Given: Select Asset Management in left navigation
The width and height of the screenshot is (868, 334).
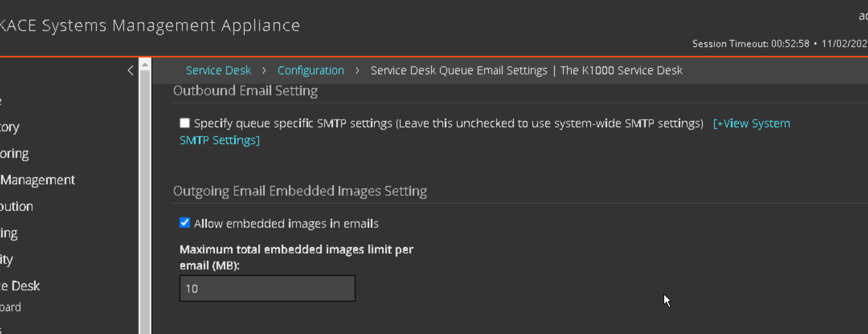Looking at the screenshot, I should pyautogui.click(x=37, y=180).
